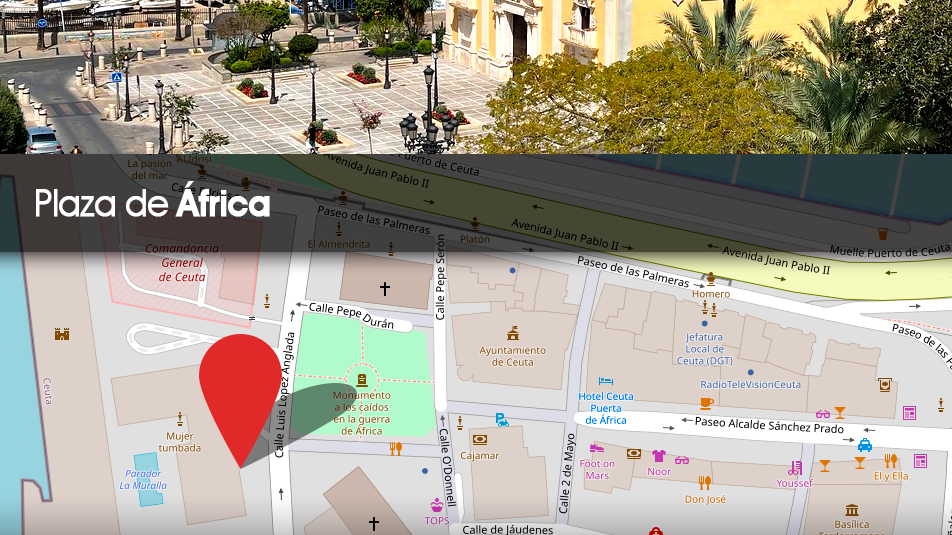This screenshot has width=952, height=535.
Task: Click the El y Ella restaurant icon
Action: point(891,460)
